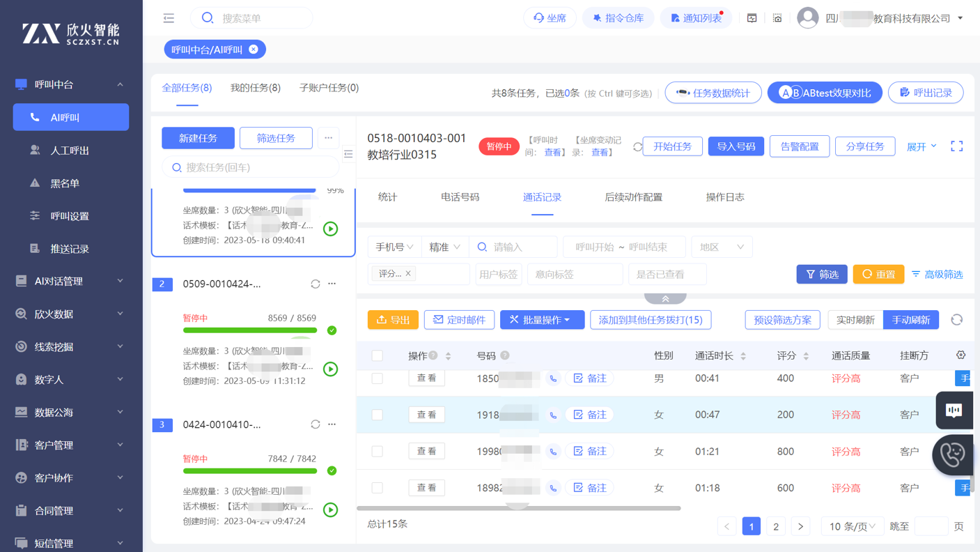Screen dimensions: 980x552
Task: Open the 地区 region dropdown
Action: [x=721, y=247]
